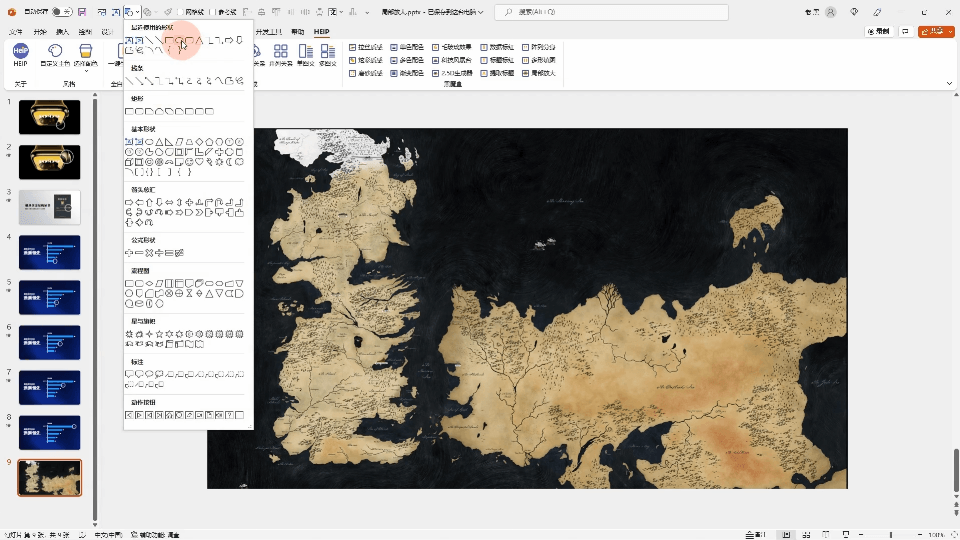Click the thumbnail pane scrollbar
The width and height of the screenshot is (960, 540).
click(x=95, y=309)
